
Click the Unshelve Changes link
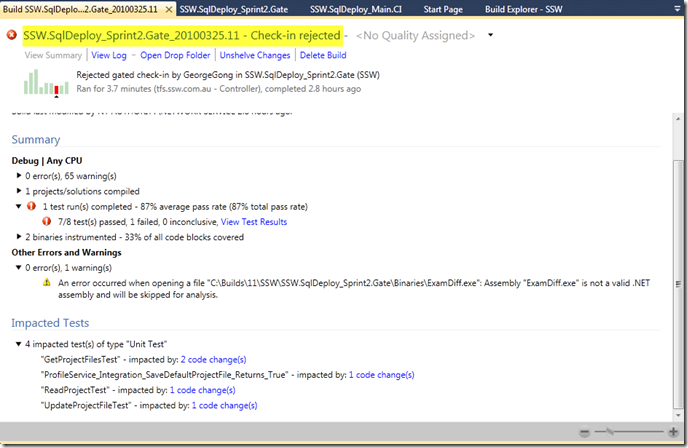[x=255, y=55]
